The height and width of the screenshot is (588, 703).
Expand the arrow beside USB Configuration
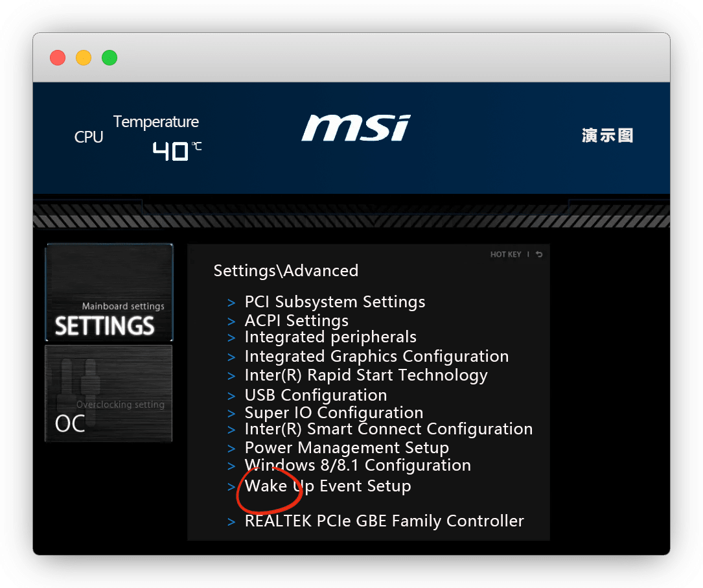231,396
